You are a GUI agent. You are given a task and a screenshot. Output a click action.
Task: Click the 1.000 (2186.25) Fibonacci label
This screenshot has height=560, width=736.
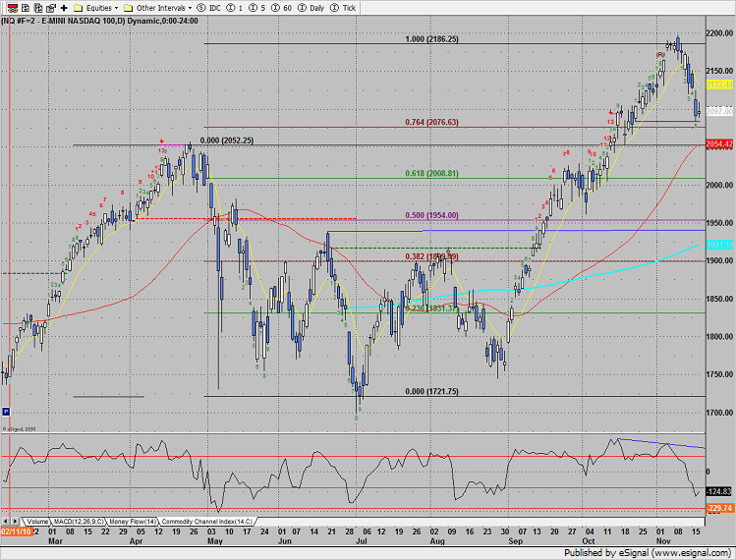431,39
